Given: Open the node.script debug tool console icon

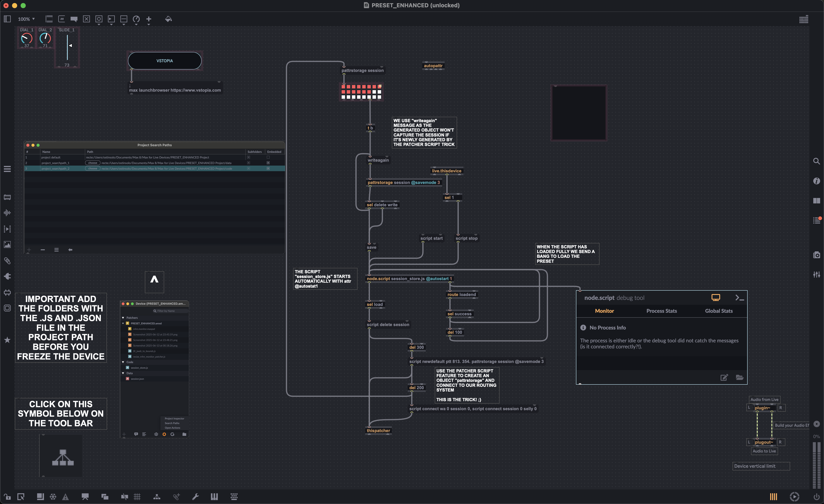Looking at the screenshot, I should click(739, 298).
